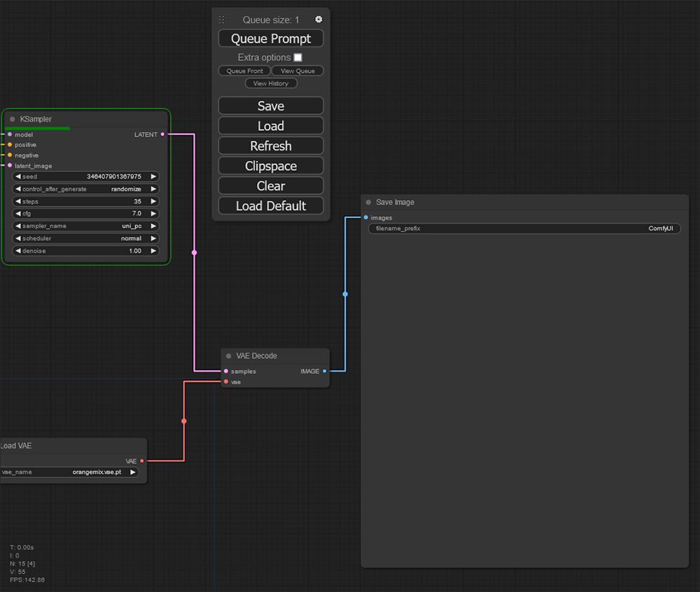This screenshot has height=592, width=700.
Task: Increase the steps value with right arrow
Action: (x=153, y=202)
